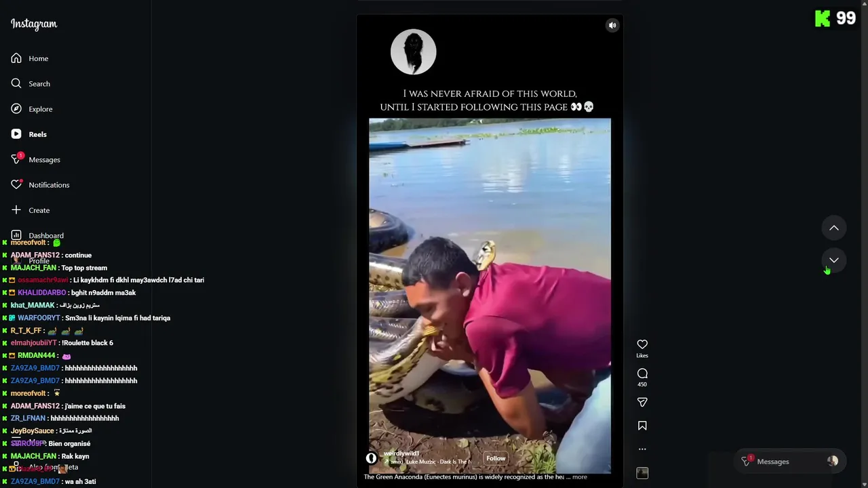The width and height of the screenshot is (868, 488).
Task: Go to the previous reel
Action: tap(834, 228)
